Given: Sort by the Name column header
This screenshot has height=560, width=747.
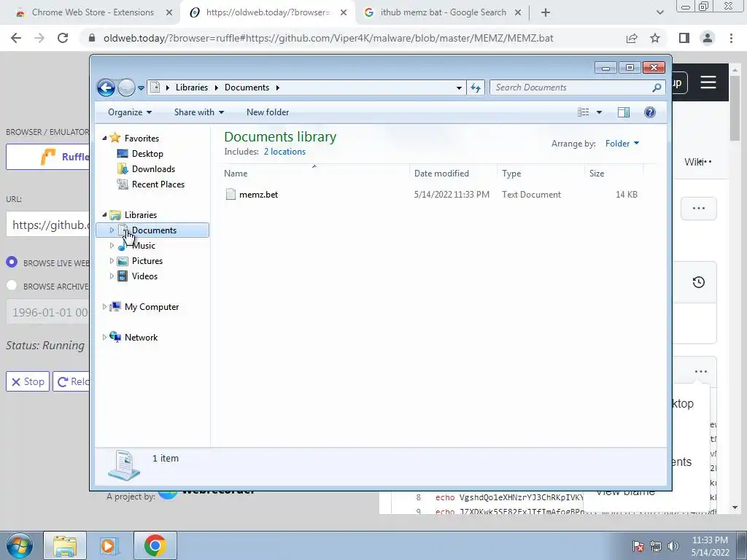Looking at the screenshot, I should [315, 174].
